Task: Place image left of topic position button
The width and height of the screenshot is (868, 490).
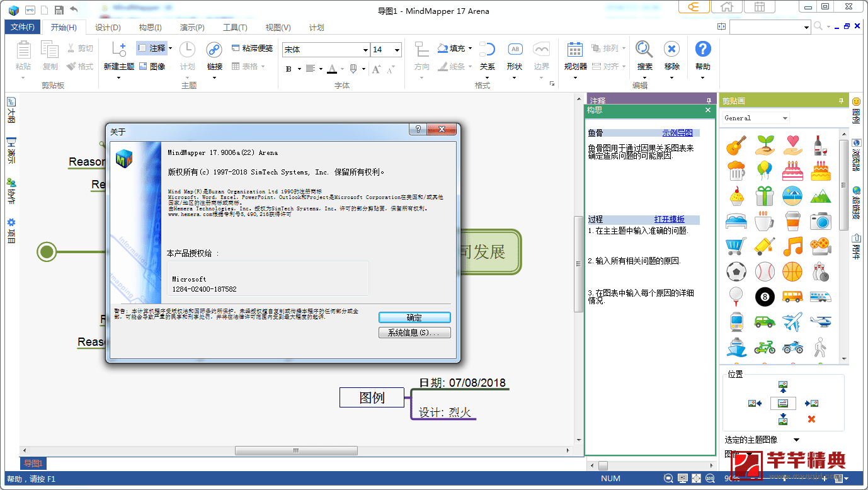Action: tap(755, 403)
